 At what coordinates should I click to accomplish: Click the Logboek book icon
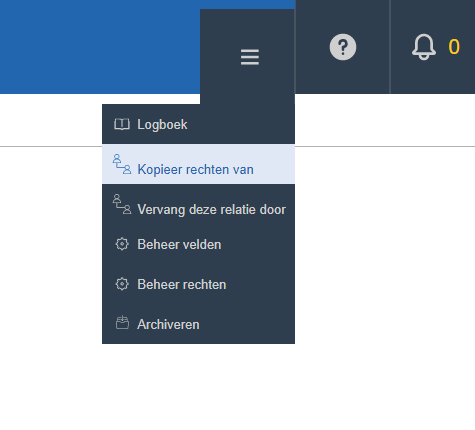click(x=122, y=124)
